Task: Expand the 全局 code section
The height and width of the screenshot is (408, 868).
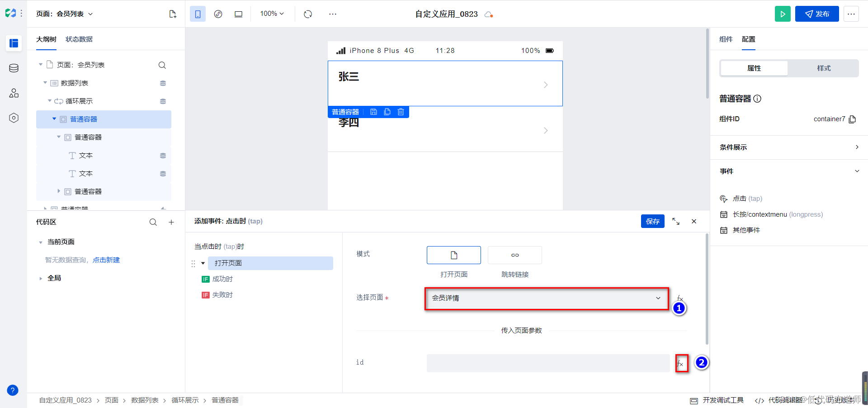Action: pos(41,279)
